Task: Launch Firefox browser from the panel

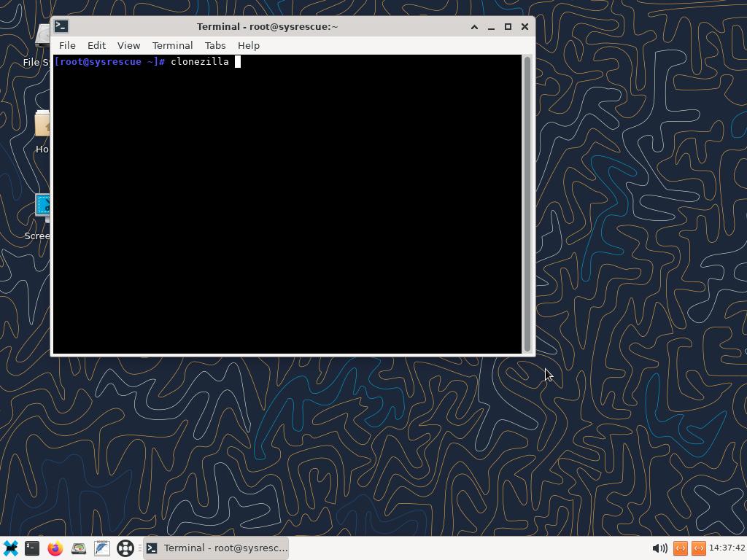Action: pyautogui.click(x=55, y=548)
